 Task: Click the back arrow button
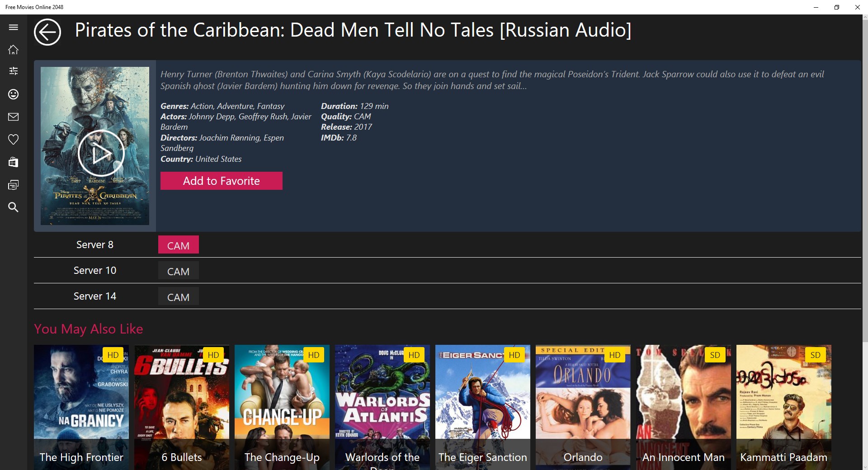coord(47,32)
